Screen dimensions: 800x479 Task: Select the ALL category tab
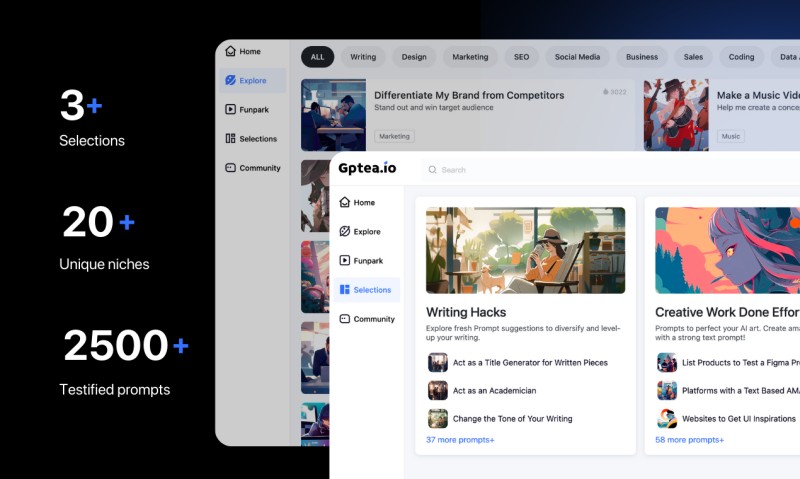tap(317, 57)
